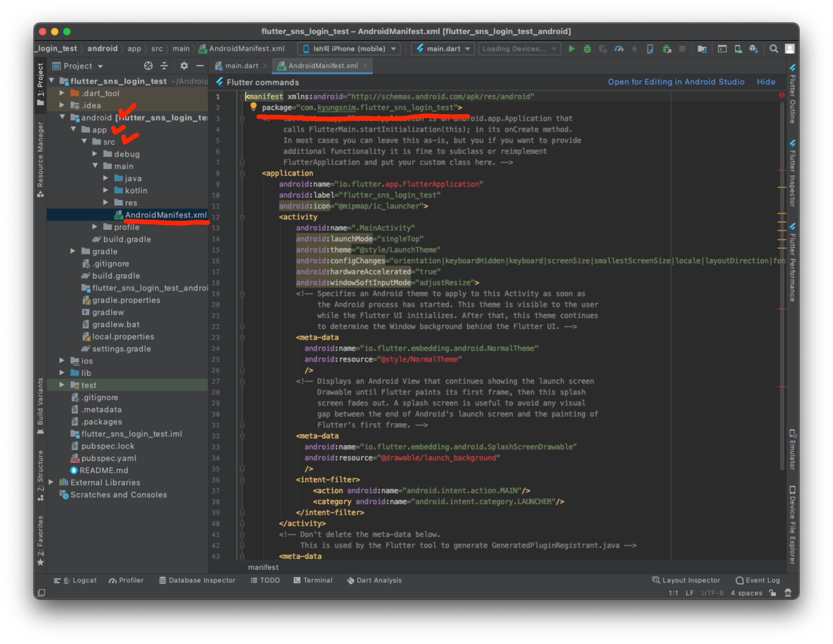Click the locate-in-project target icon
This screenshot has height=644, width=833.
pos(148,66)
